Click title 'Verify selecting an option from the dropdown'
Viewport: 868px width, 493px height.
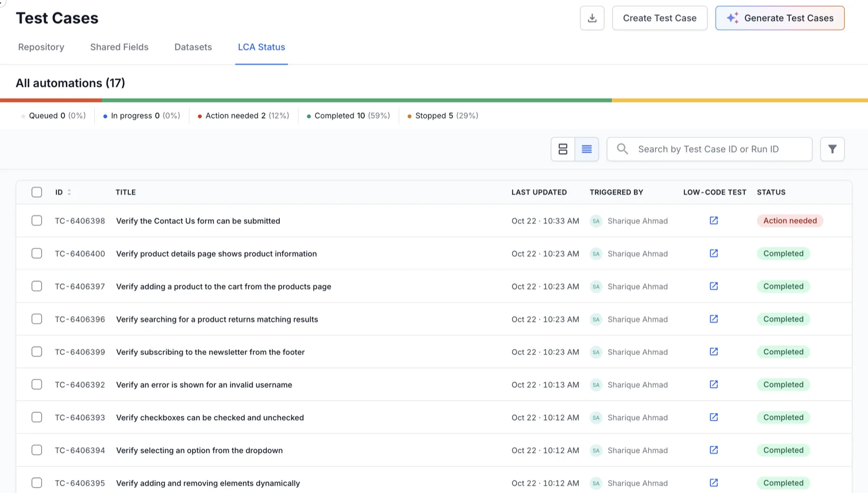pyautogui.click(x=199, y=450)
